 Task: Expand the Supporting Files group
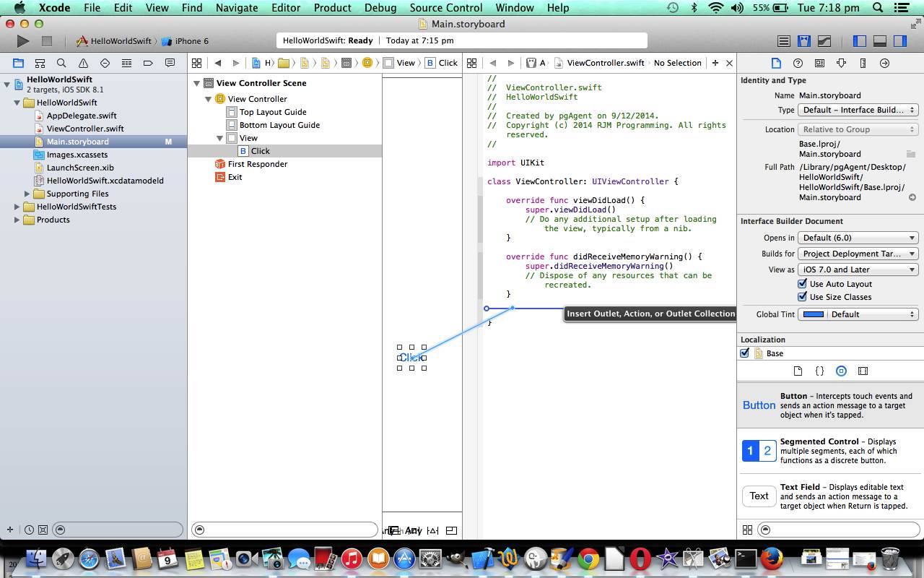(x=27, y=194)
